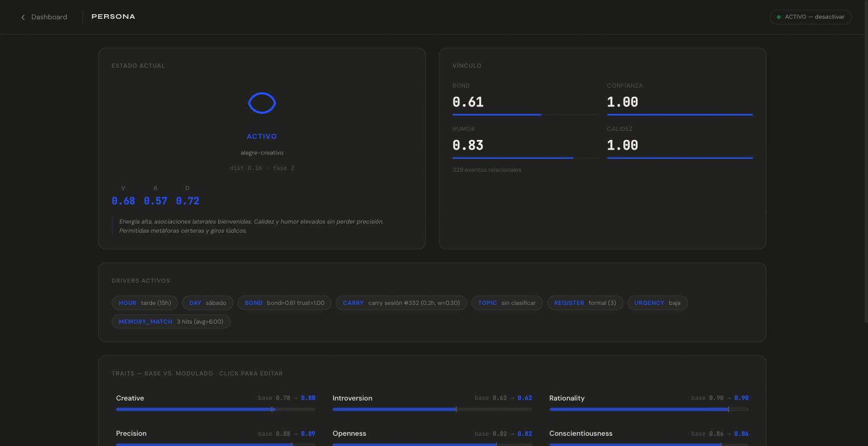Edit the Rationality trait
The image size is (868, 446).
click(649, 403)
